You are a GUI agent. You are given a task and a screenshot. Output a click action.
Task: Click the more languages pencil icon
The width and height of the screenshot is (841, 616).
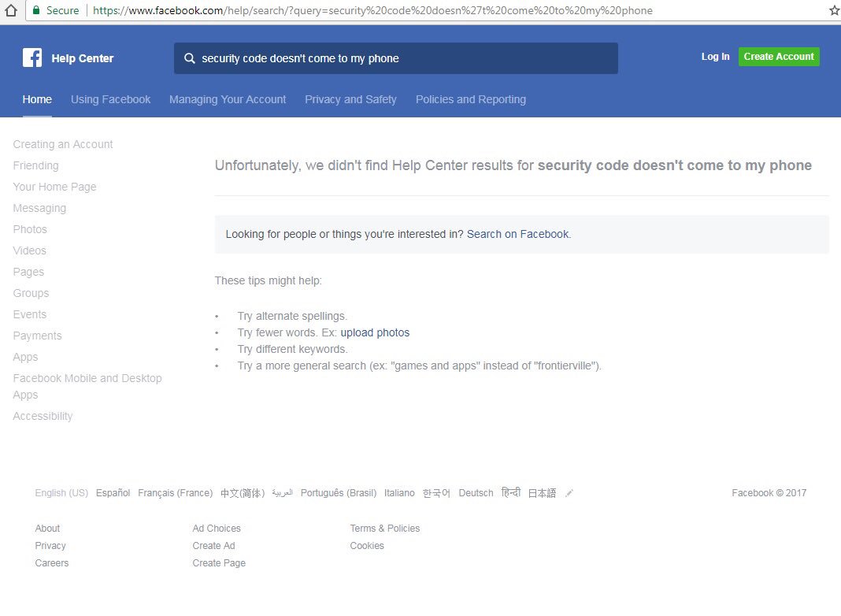(x=569, y=493)
